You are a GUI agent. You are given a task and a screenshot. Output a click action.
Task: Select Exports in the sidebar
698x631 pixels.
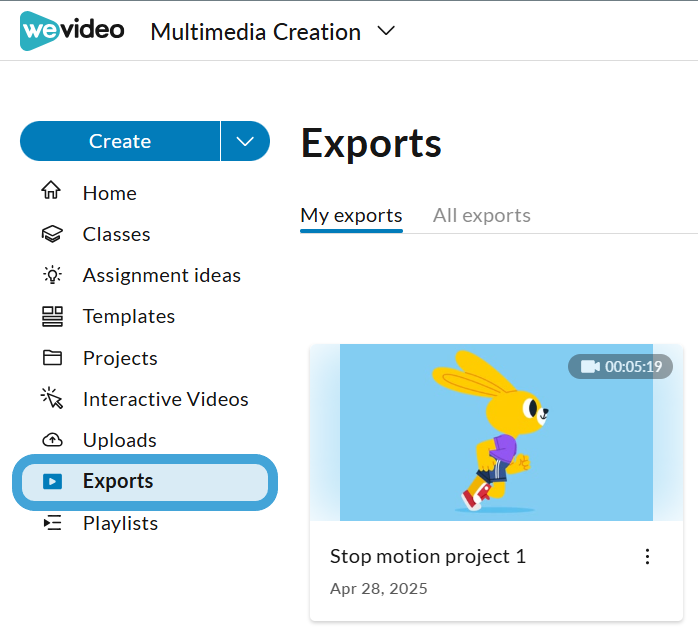click(145, 482)
